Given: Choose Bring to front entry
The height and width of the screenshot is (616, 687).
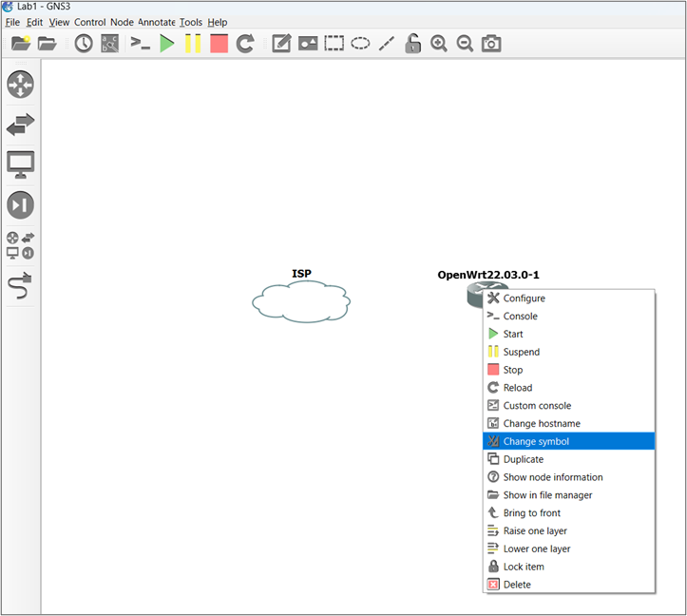Looking at the screenshot, I should click(569, 513).
